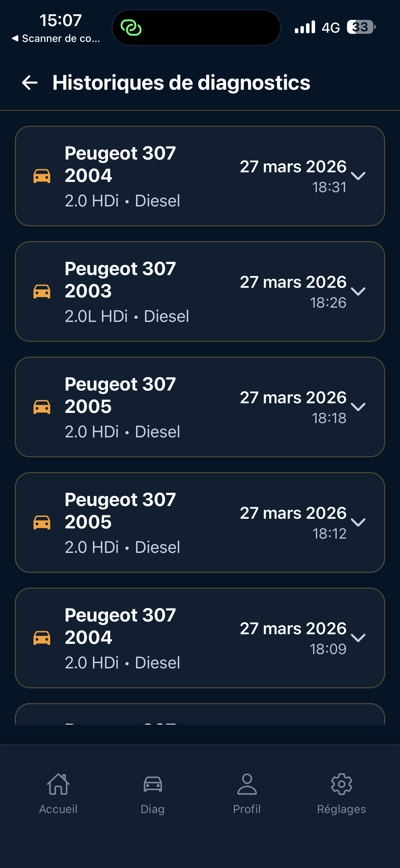Return to Scanner de co... app
This screenshot has height=868, width=400.
tap(56, 38)
